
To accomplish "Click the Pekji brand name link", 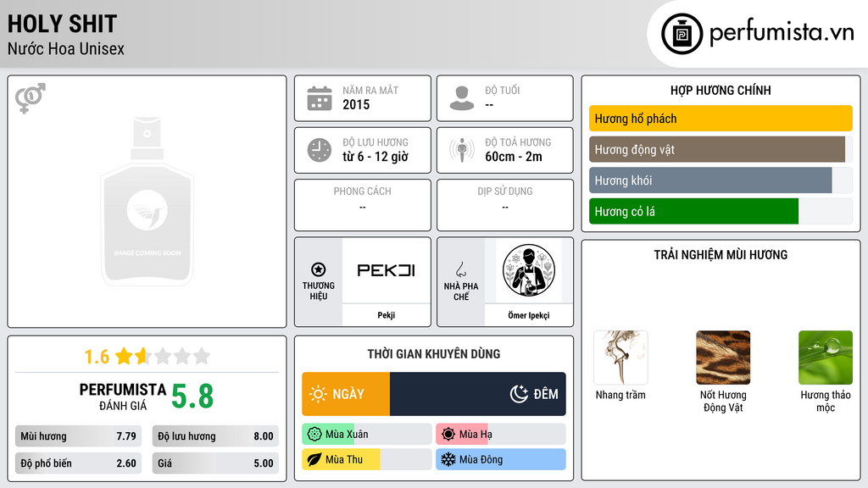I will click(386, 315).
